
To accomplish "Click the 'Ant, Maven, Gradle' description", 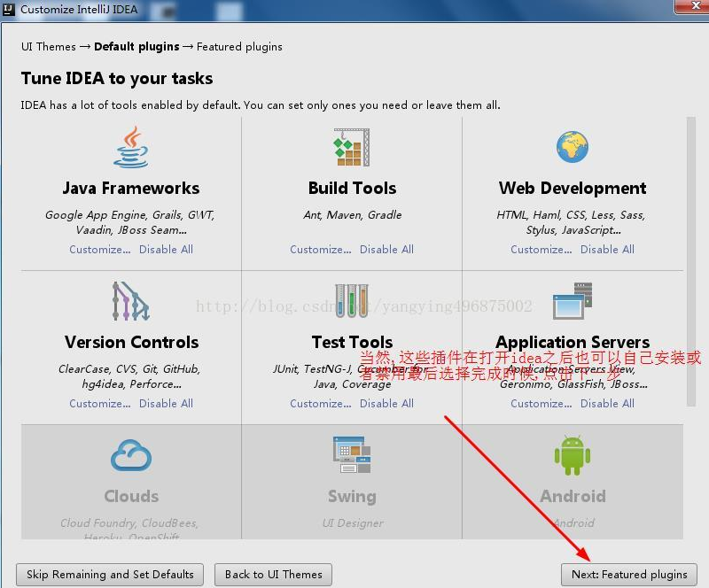I will tap(353, 214).
